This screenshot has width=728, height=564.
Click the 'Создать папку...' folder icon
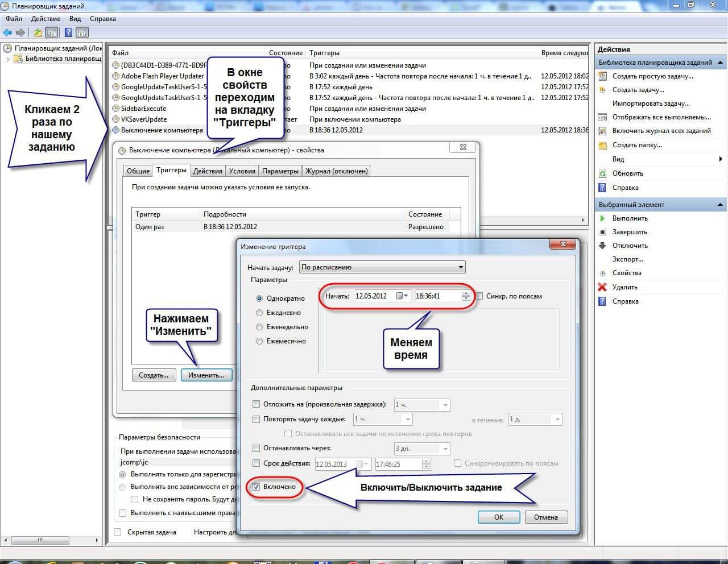(x=603, y=145)
